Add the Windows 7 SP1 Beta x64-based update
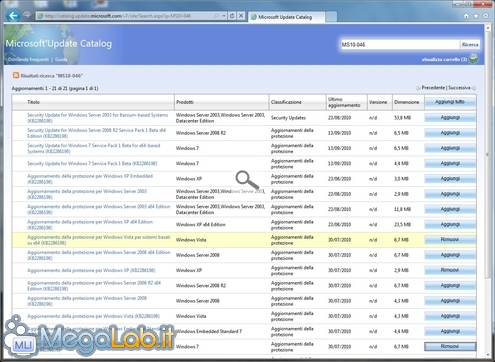Screen dimensions: 495x362 [x=450, y=148]
